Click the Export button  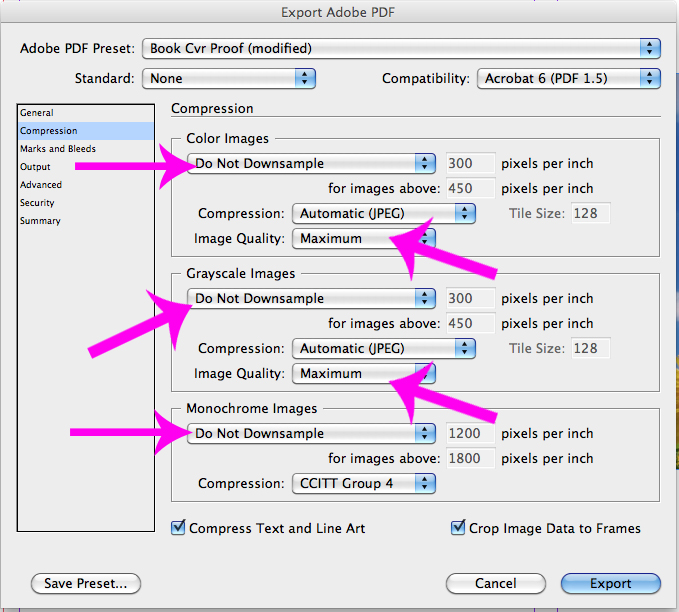[611, 583]
